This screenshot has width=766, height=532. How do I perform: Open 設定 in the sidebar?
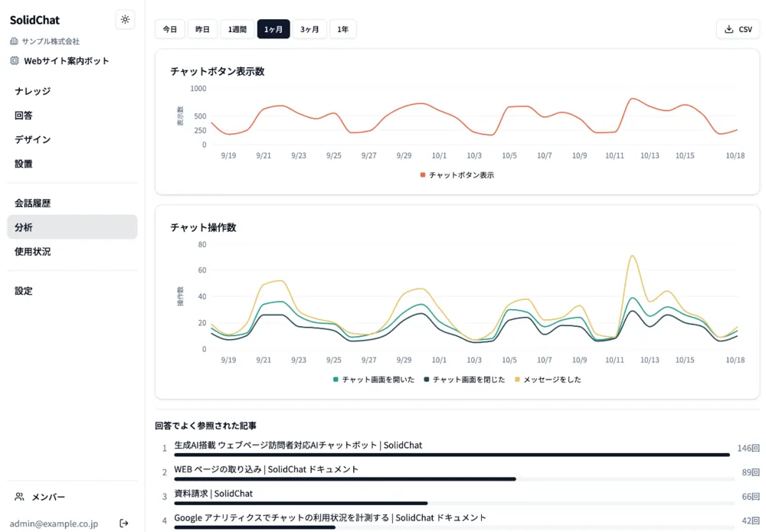tap(72, 291)
